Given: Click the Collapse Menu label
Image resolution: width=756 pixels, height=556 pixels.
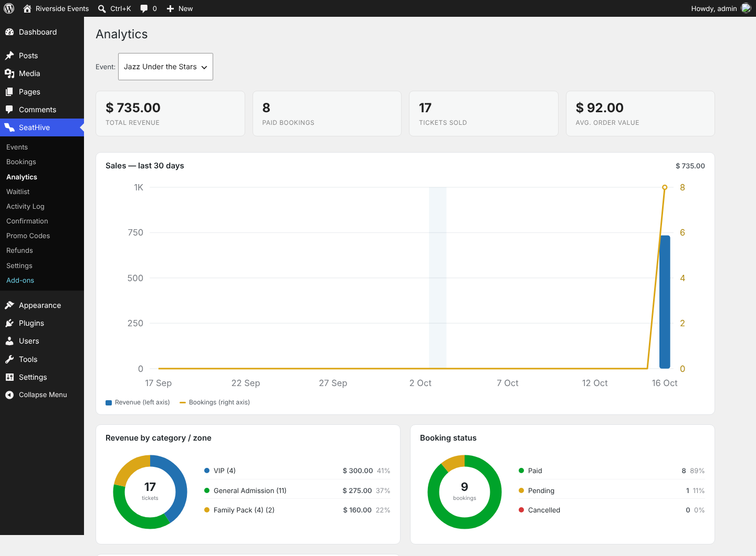Looking at the screenshot, I should point(43,395).
